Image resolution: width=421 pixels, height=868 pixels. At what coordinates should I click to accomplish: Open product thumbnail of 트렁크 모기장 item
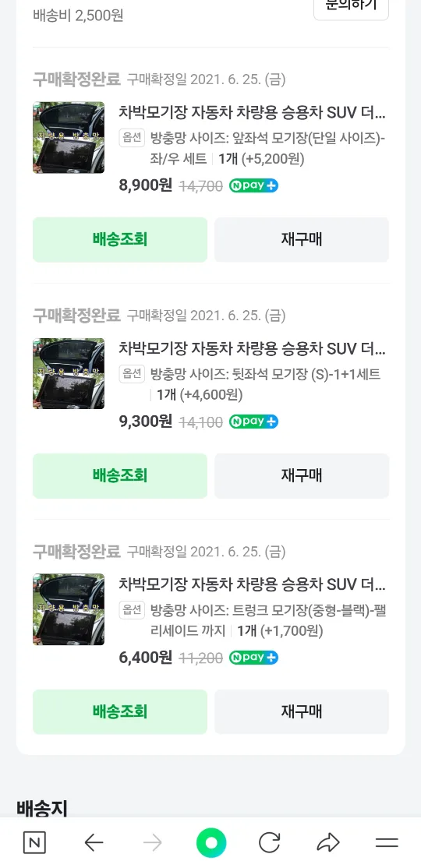[69, 609]
